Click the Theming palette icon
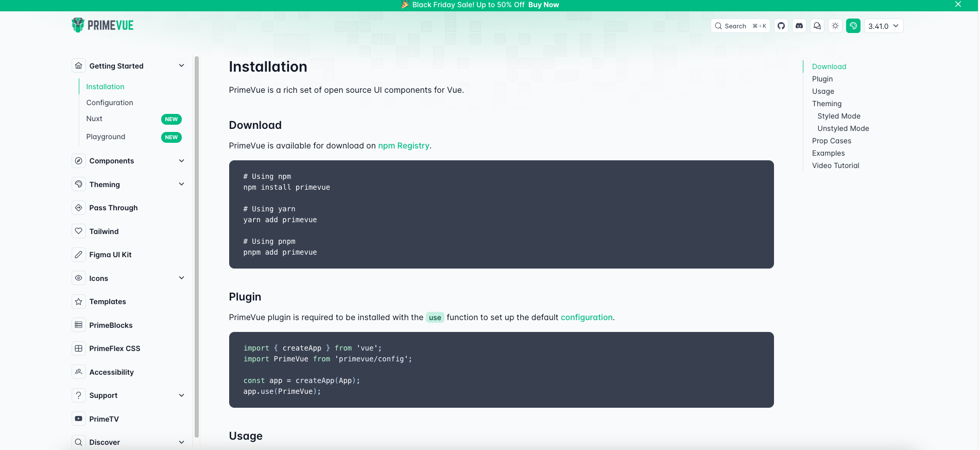The image size is (980, 450). point(79,184)
